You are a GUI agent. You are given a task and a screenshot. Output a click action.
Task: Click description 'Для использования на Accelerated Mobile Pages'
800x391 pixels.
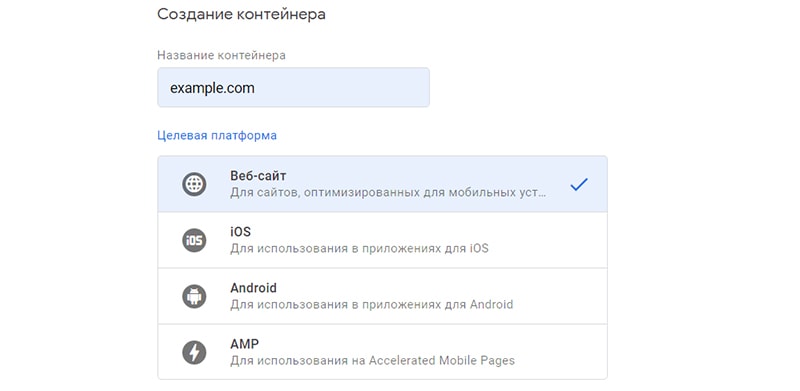pyautogui.click(x=372, y=361)
